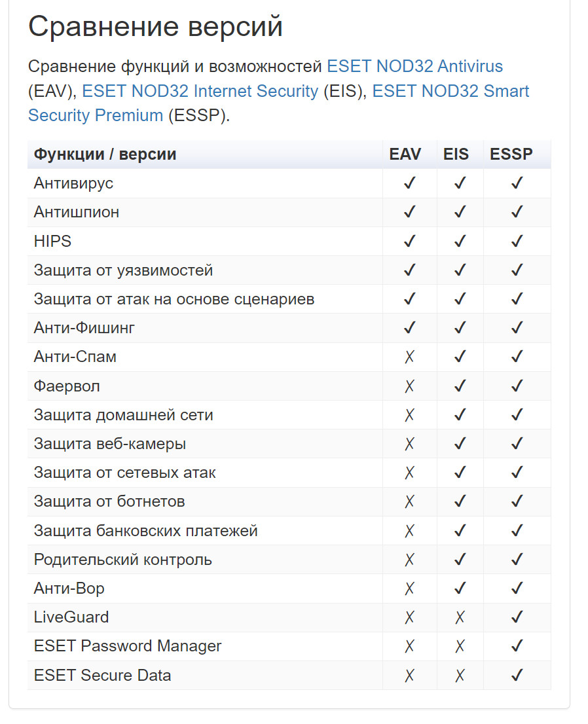The height and width of the screenshot is (724, 588).
Task: Click the EAV cross for Родительский контроль
Action: [410, 560]
